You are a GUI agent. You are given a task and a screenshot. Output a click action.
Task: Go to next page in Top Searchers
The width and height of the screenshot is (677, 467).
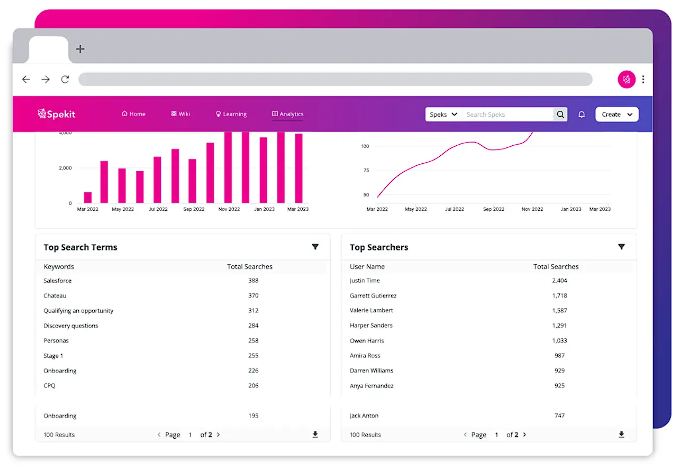tap(525, 435)
